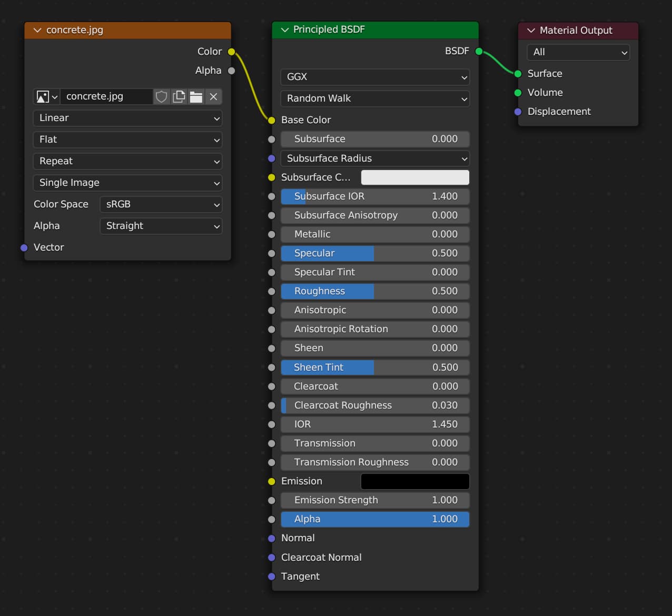Open the All target dropdown
This screenshot has height=616, width=672.
578,52
